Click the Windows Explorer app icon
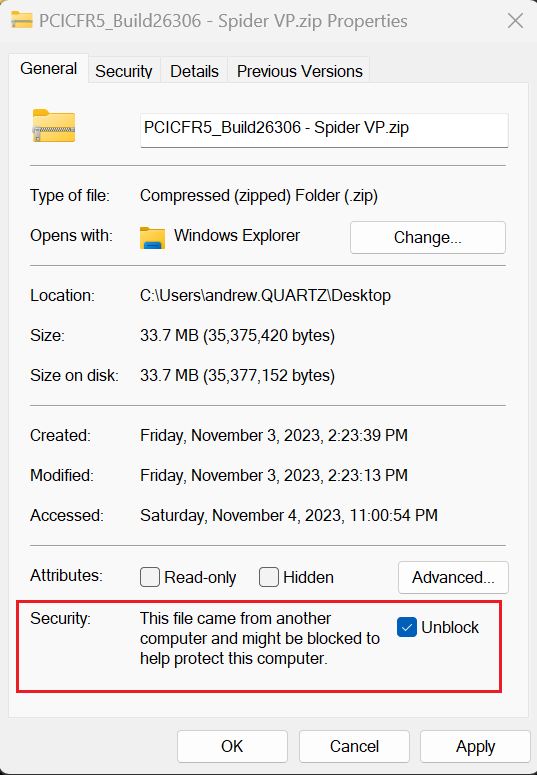The image size is (537, 775). point(152,238)
